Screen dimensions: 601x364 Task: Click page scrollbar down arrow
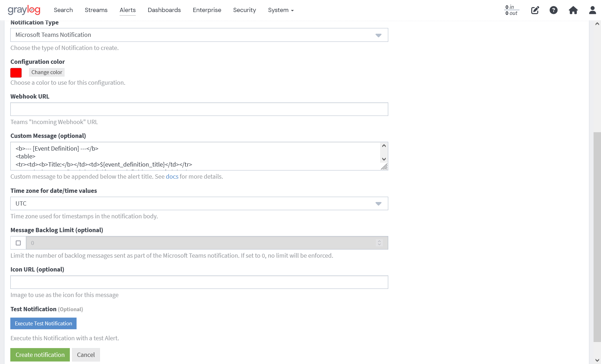pyautogui.click(x=597, y=360)
